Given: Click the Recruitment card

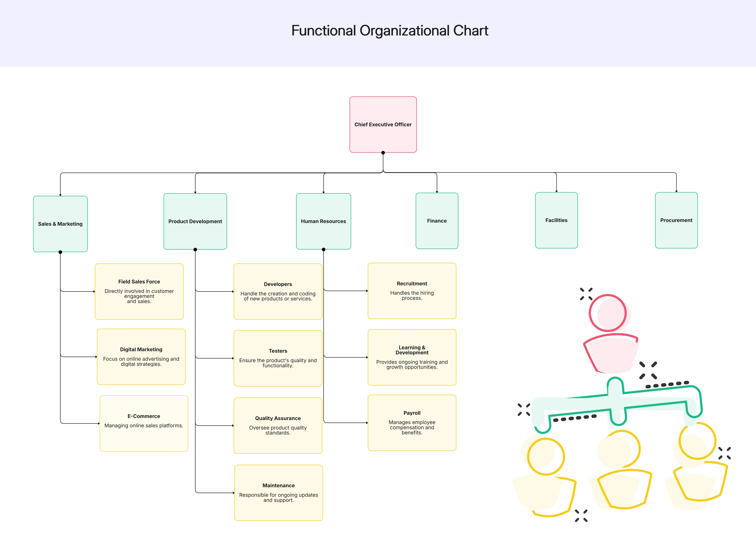Looking at the screenshot, I should 412,291.
